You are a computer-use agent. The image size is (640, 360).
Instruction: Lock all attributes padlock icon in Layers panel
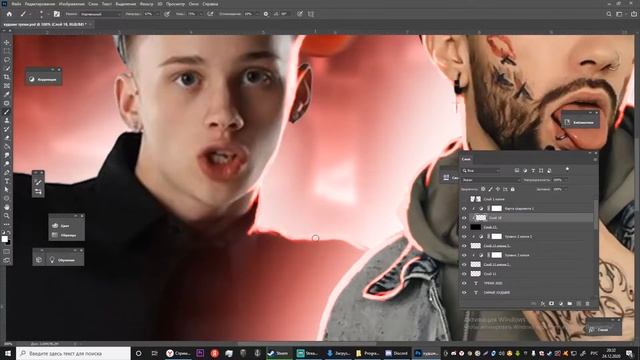point(513,189)
